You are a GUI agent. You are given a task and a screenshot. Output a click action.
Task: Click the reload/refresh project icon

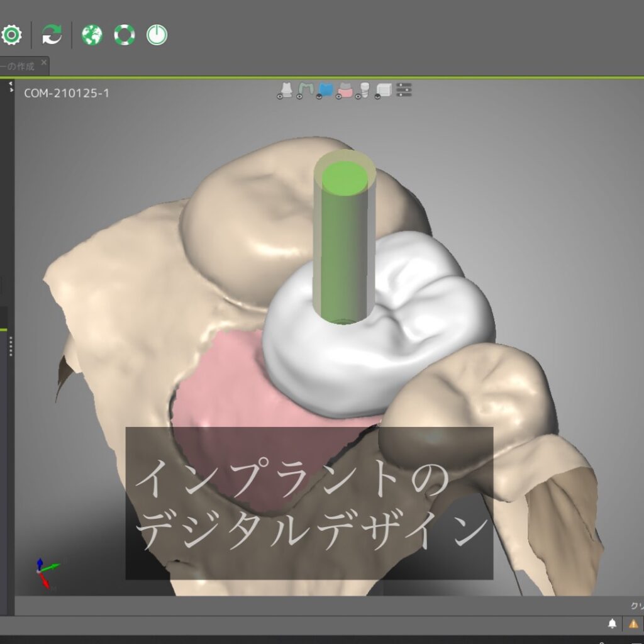pyautogui.click(x=52, y=35)
